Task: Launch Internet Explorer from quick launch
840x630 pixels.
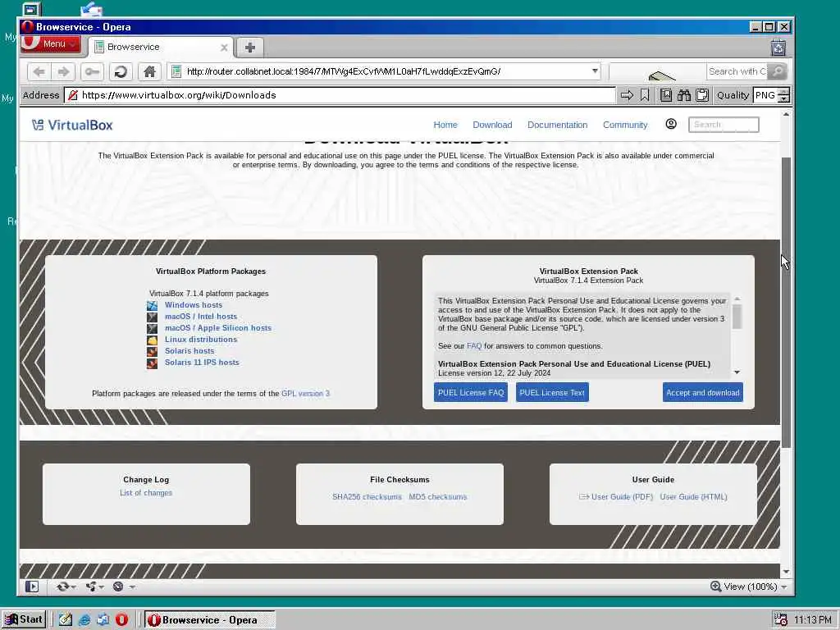Action: 84,620
